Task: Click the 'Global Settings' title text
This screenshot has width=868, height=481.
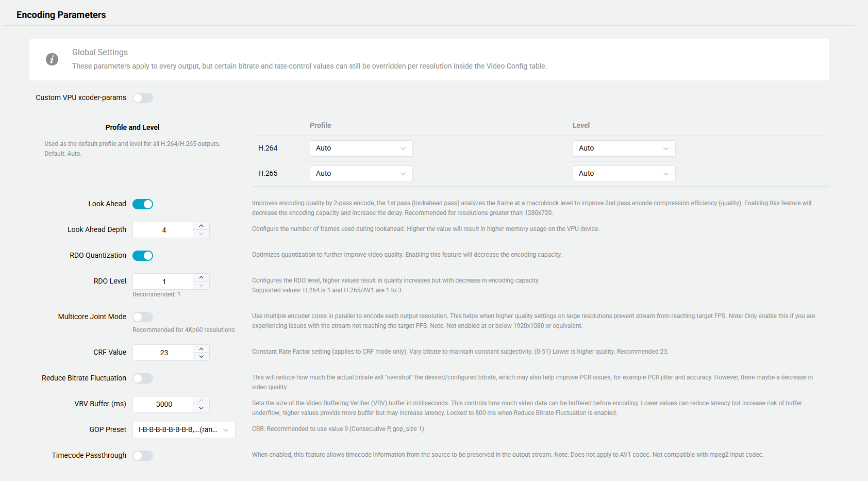Action: point(100,53)
